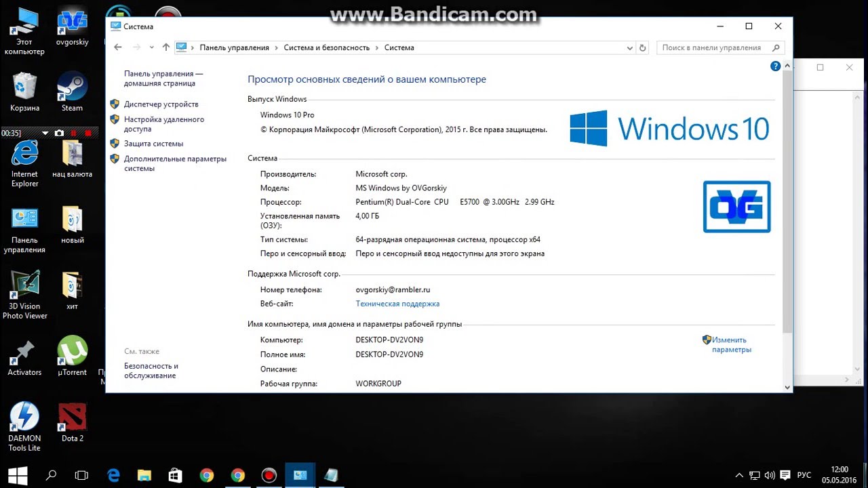Open Диспетчер устройств
Image resolution: width=868 pixels, height=488 pixels.
(161, 104)
